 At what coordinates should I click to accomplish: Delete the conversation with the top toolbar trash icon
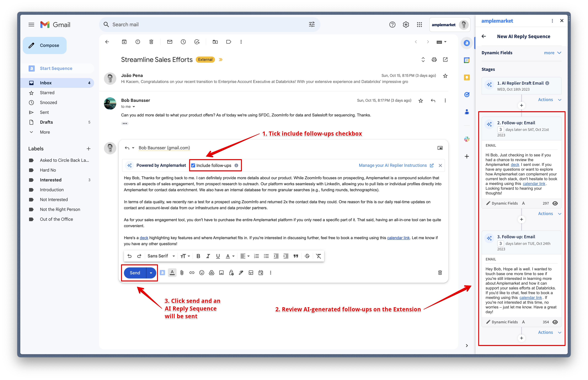(151, 42)
